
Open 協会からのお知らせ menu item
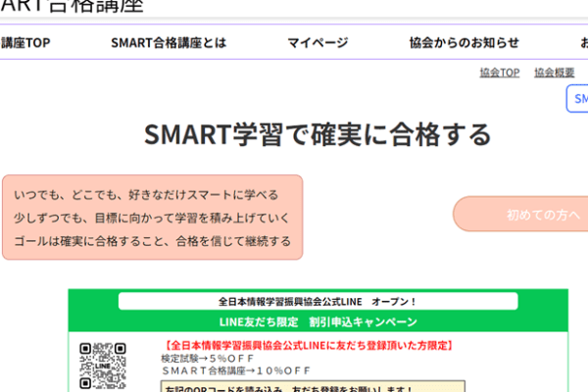click(x=464, y=42)
